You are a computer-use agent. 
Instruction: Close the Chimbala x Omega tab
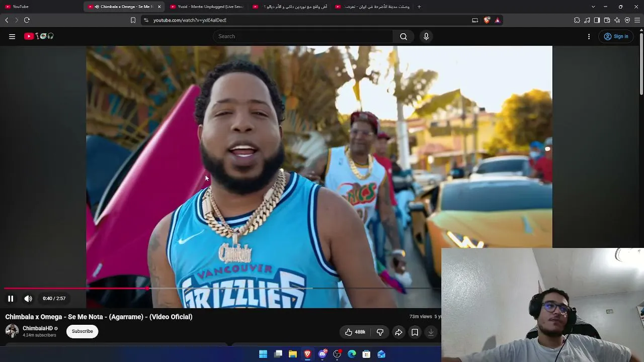[x=159, y=7]
